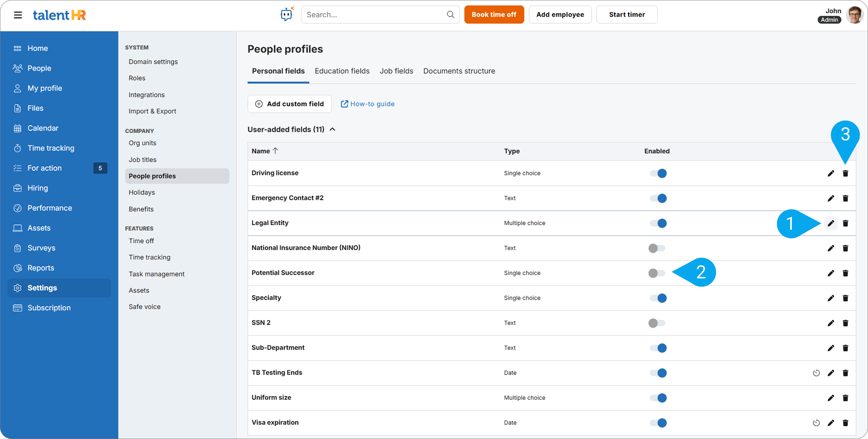Click the pencil icon for Legal Entity
This screenshot has width=868, height=439.
831,223
